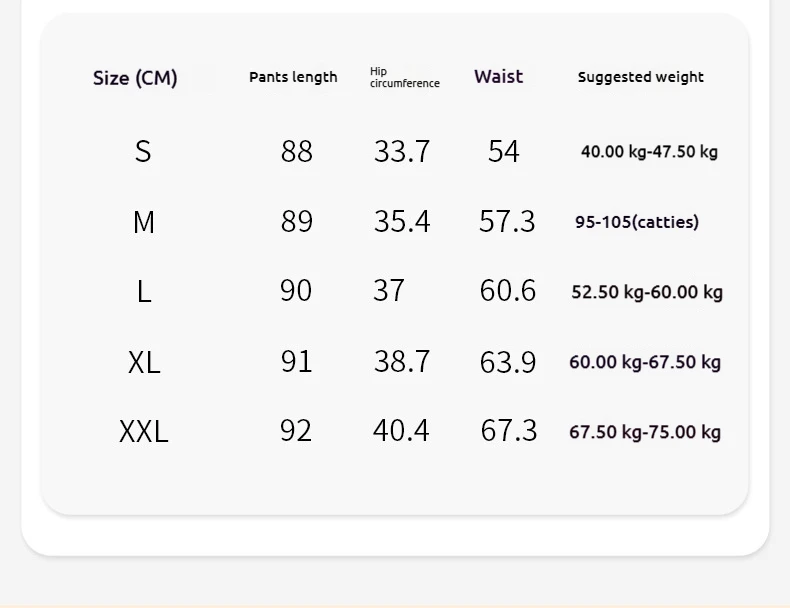Select the 63.9 waist value for XL
This screenshot has width=790, height=608.
(x=507, y=362)
